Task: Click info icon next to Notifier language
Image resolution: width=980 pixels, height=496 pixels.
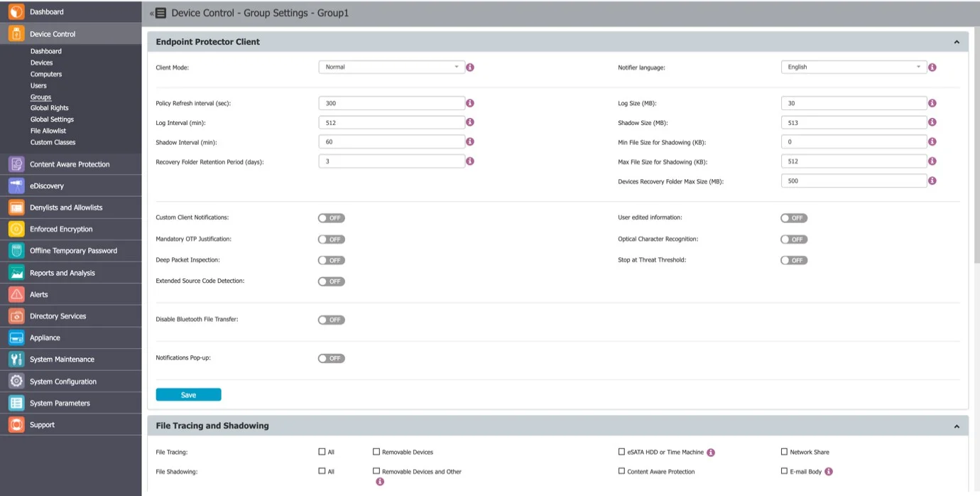Action: (932, 68)
